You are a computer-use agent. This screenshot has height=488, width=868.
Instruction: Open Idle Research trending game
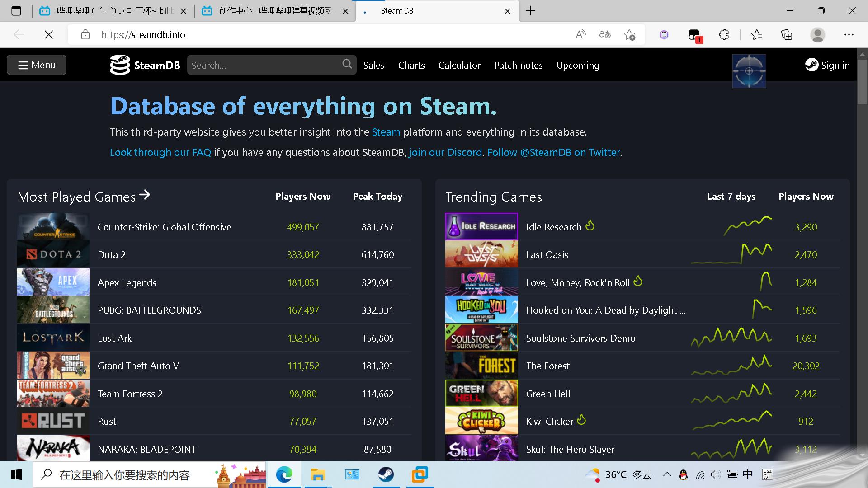[x=554, y=227]
